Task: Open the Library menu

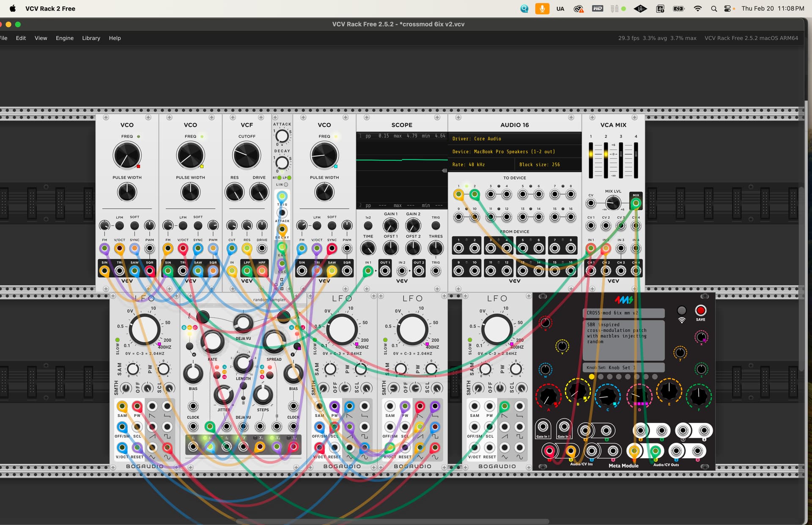Action: pos(91,38)
